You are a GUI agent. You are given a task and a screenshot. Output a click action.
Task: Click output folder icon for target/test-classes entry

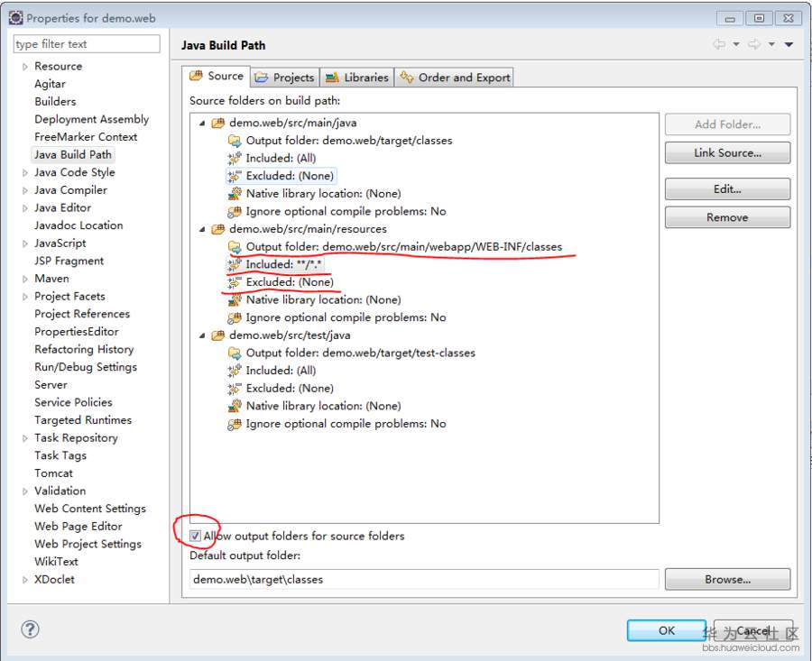click(235, 353)
